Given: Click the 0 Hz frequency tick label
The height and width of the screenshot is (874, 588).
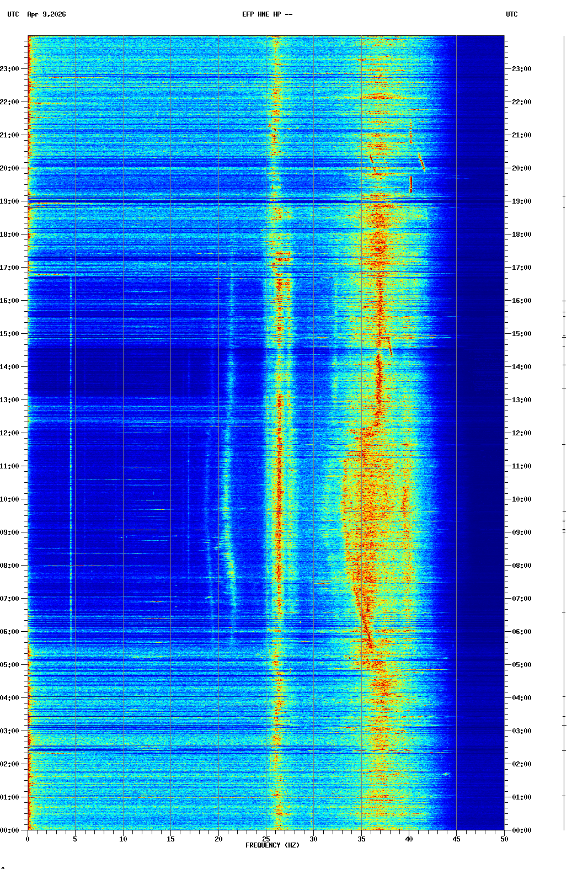Looking at the screenshot, I should click(28, 839).
